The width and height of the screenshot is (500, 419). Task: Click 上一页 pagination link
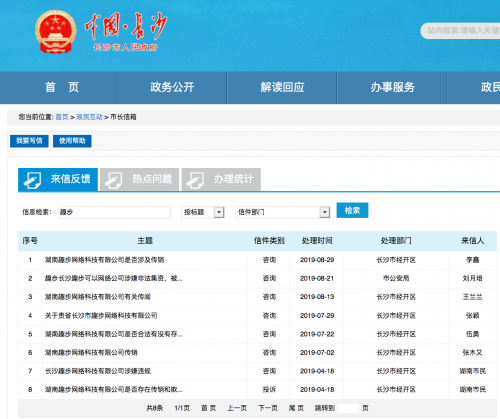click(237, 408)
